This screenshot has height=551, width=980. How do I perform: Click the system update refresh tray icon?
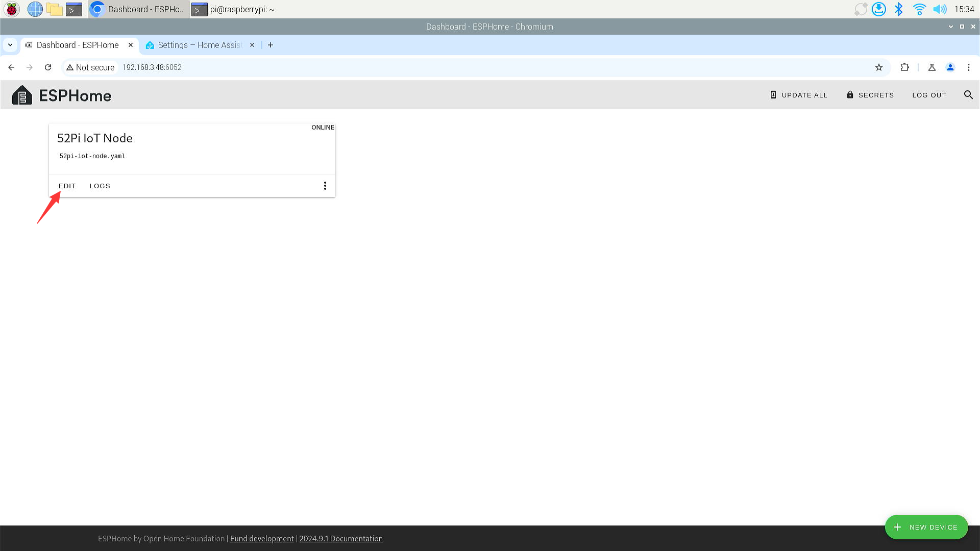tap(861, 9)
